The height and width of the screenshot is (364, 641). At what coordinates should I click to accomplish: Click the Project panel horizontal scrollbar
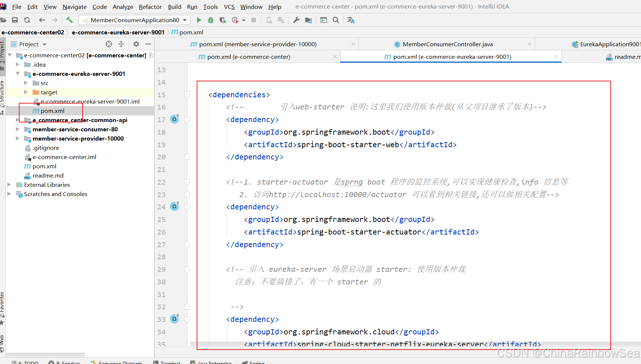[x=46, y=355]
